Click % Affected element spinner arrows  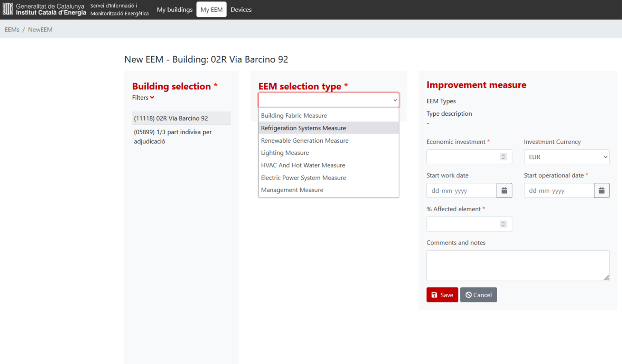click(x=503, y=224)
